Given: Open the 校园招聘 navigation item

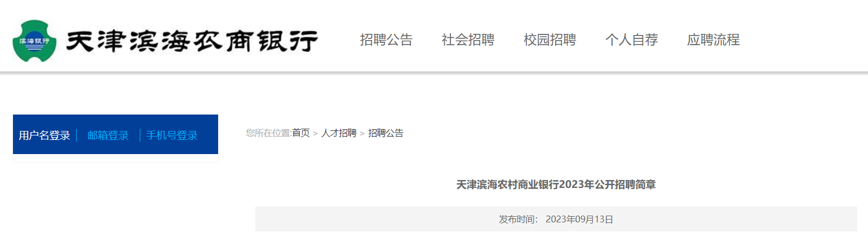Looking at the screenshot, I should tap(550, 40).
